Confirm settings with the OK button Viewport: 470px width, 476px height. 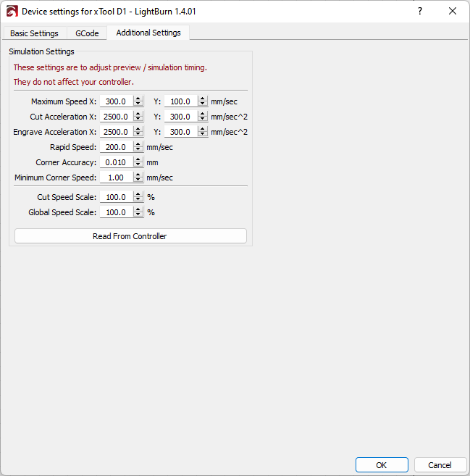pyautogui.click(x=382, y=464)
